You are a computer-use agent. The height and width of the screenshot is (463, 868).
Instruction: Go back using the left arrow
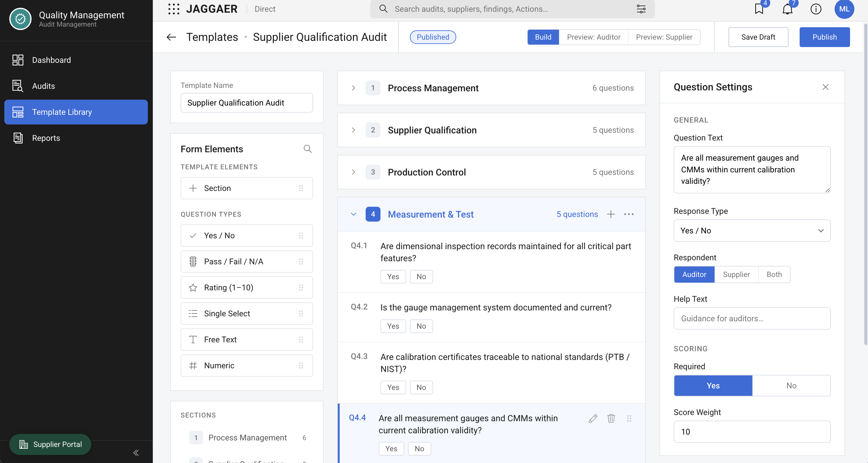click(x=171, y=37)
